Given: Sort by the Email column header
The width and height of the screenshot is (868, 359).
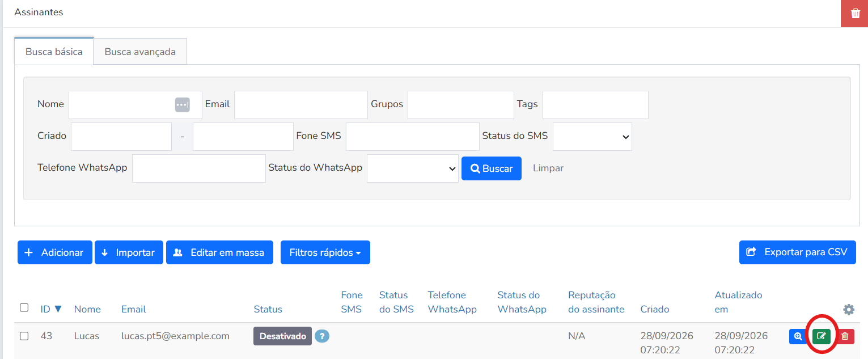Looking at the screenshot, I should 134,309.
